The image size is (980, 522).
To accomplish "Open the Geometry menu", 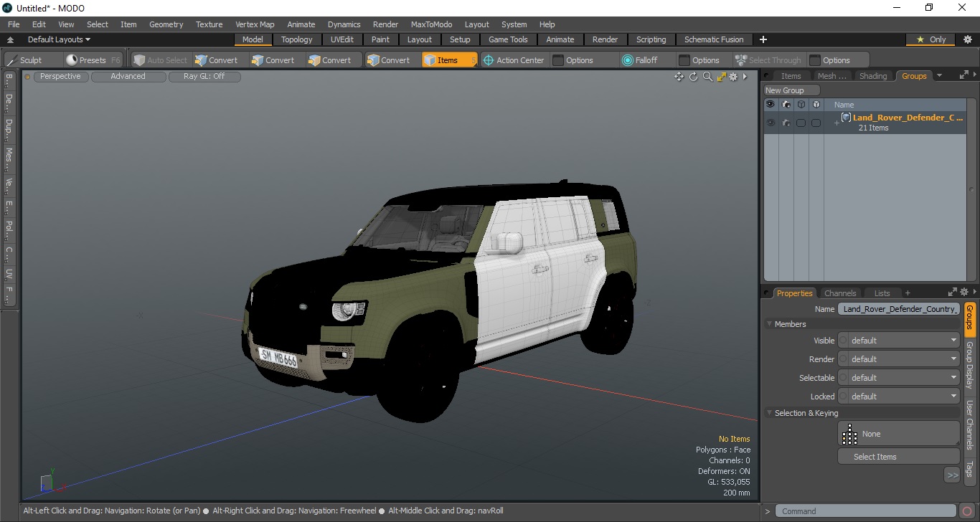I will click(166, 24).
